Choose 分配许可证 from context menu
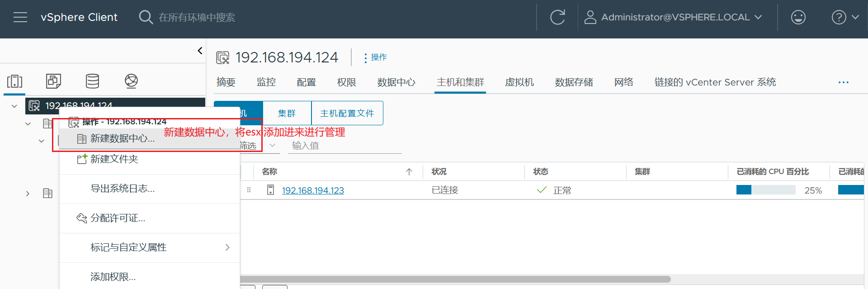868x289 pixels. (149, 218)
